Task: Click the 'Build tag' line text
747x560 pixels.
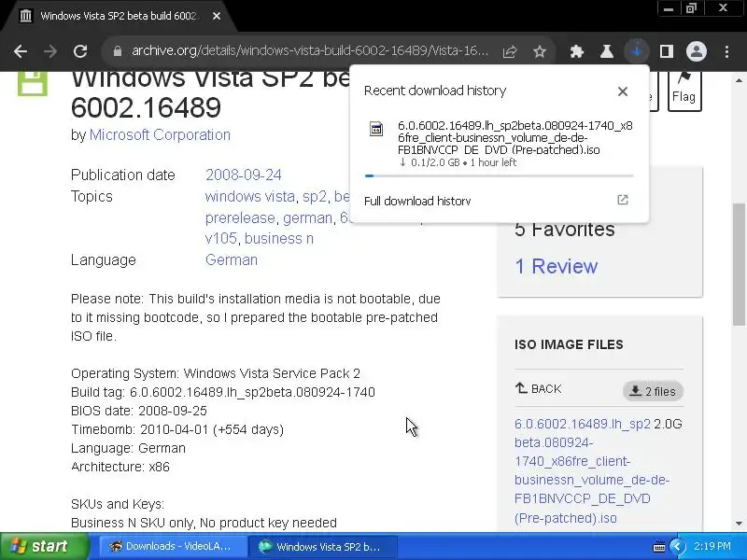Action: coord(223,392)
